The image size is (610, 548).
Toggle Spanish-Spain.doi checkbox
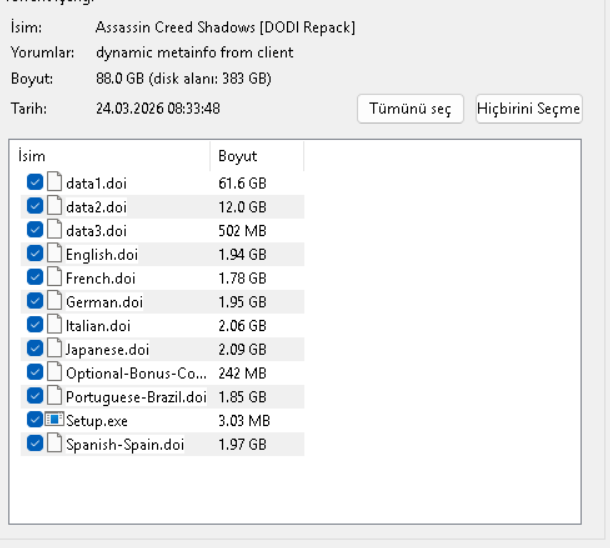(x=35, y=443)
